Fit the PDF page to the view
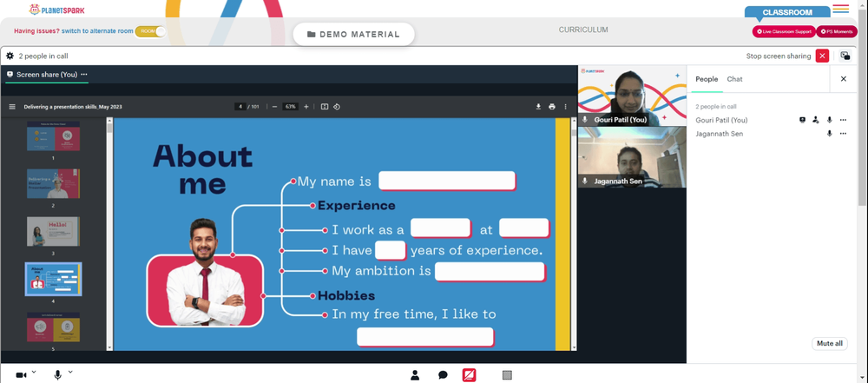This screenshot has width=868, height=383. 325,107
